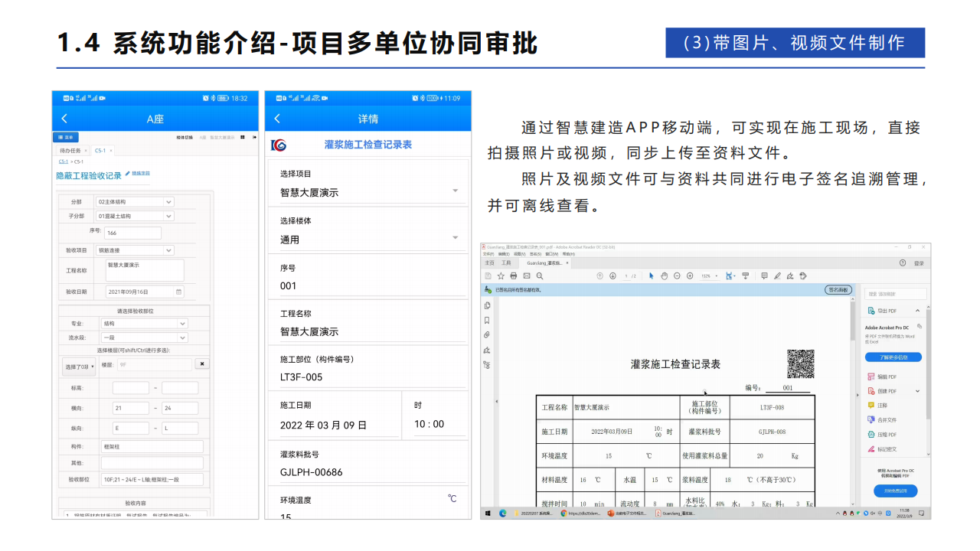Switch to the 待办任务 tab
The image size is (980, 551).
(x=70, y=151)
